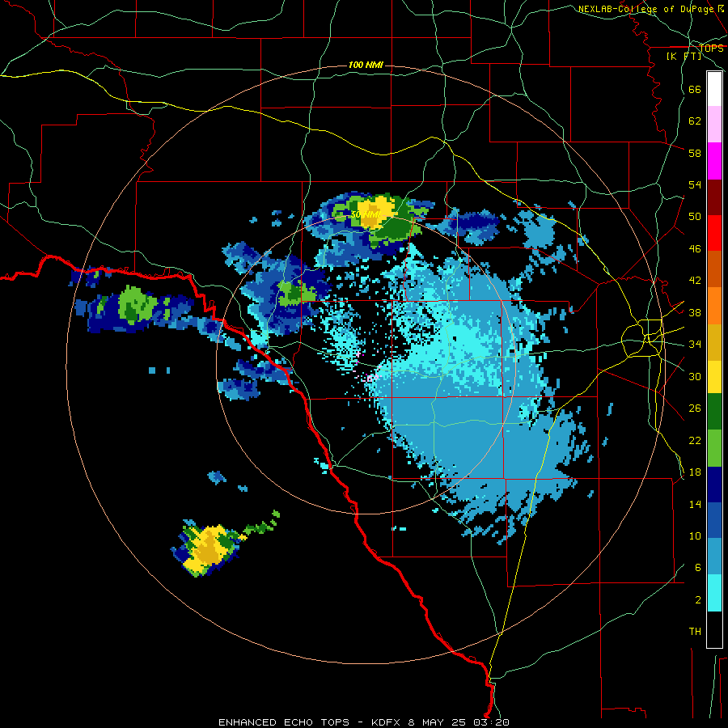Select the 14 value on legend scale

coord(695,504)
